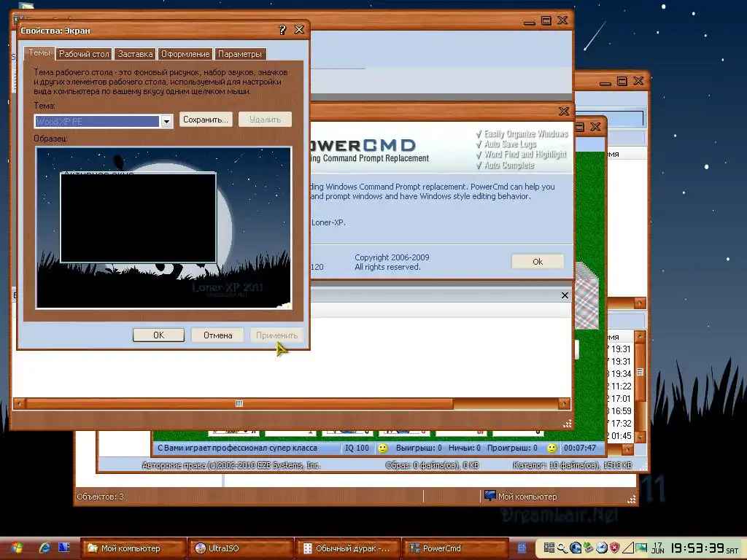Image resolution: width=747 pixels, height=560 pixels.
Task: Click the theme sample preview image
Action: (x=163, y=227)
